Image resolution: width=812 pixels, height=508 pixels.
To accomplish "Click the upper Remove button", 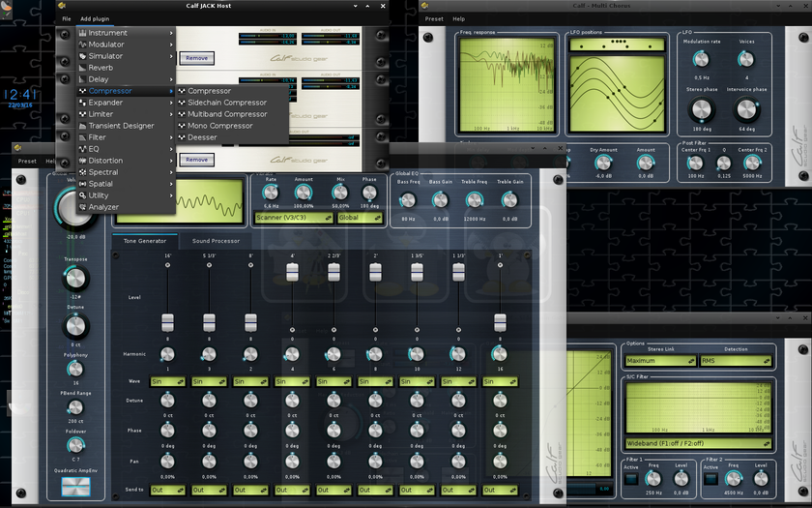I will point(197,58).
